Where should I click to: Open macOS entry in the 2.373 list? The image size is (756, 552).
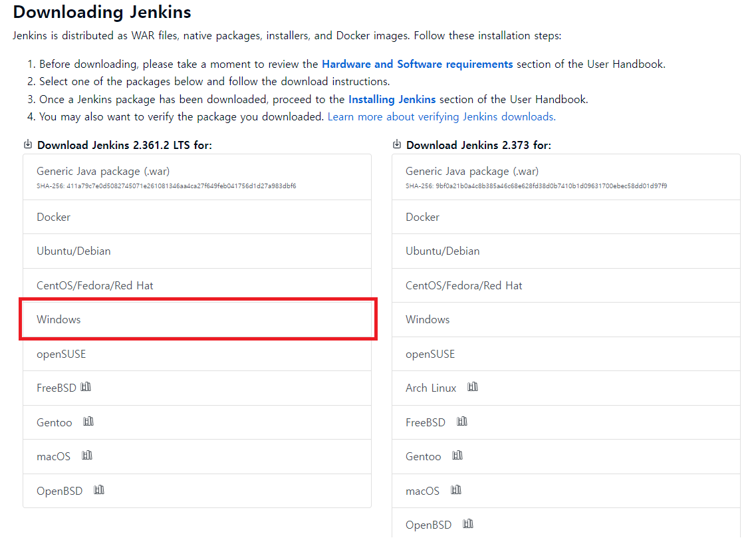coord(566,491)
